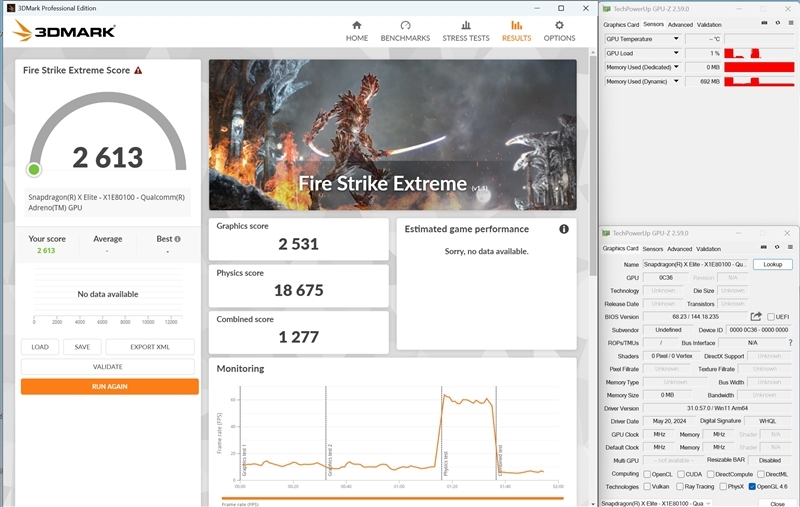800x507 pixels.
Task: Switch to the Advanced tab in lower GPU-Z window
Action: [x=679, y=248]
